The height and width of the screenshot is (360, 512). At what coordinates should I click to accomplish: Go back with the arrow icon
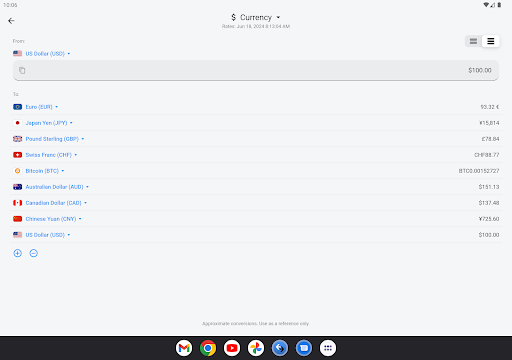[11, 21]
